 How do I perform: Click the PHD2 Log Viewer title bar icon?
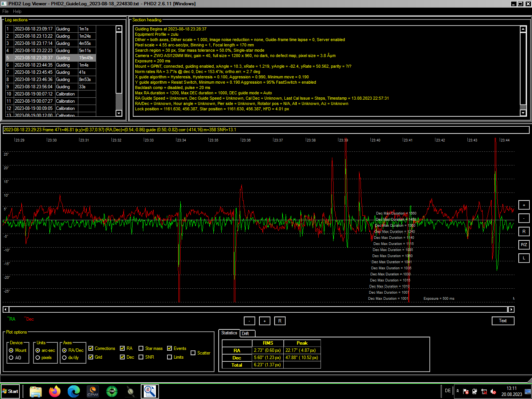pos(4,3)
